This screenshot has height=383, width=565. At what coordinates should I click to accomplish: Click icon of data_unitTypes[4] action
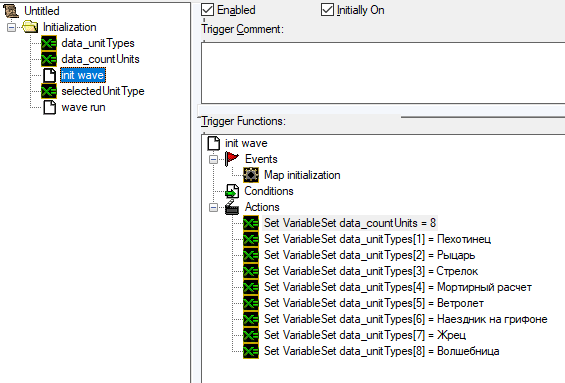click(x=251, y=287)
